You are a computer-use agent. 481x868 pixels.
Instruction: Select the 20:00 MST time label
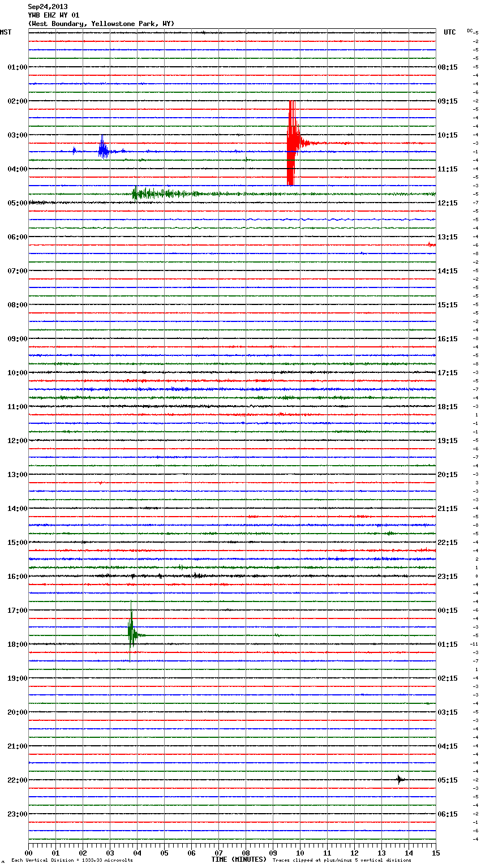(x=17, y=712)
